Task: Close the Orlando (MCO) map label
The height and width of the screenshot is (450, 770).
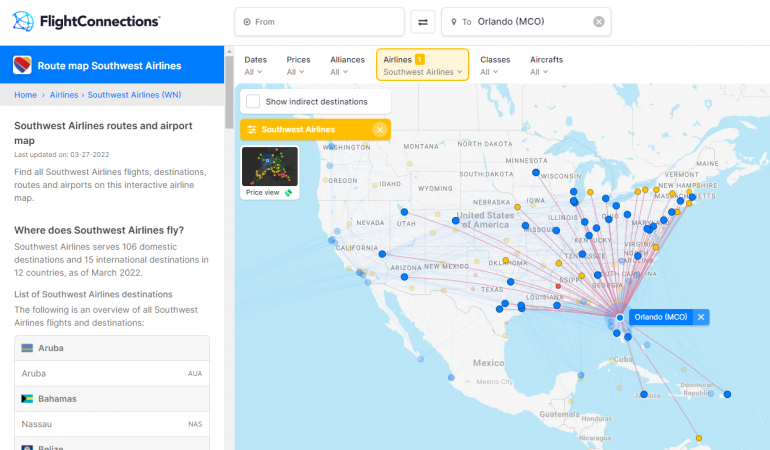Action: (701, 317)
